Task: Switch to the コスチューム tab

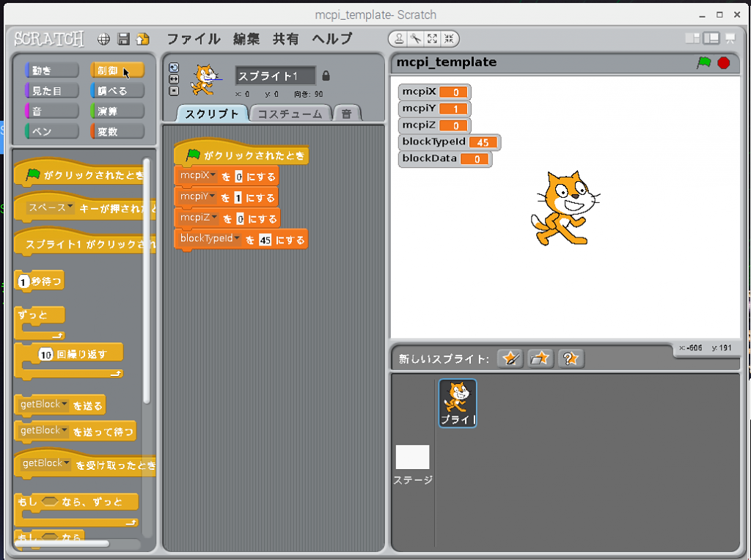Action: [x=290, y=114]
